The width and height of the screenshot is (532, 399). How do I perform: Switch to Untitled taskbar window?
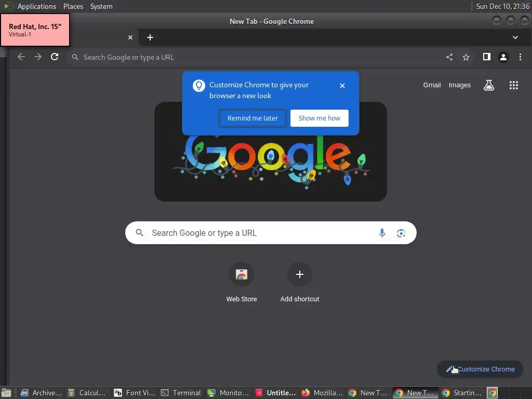coord(275,393)
